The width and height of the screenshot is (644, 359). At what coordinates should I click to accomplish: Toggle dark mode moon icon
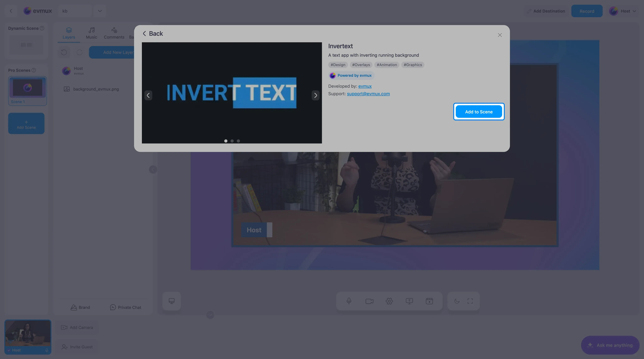tap(457, 301)
